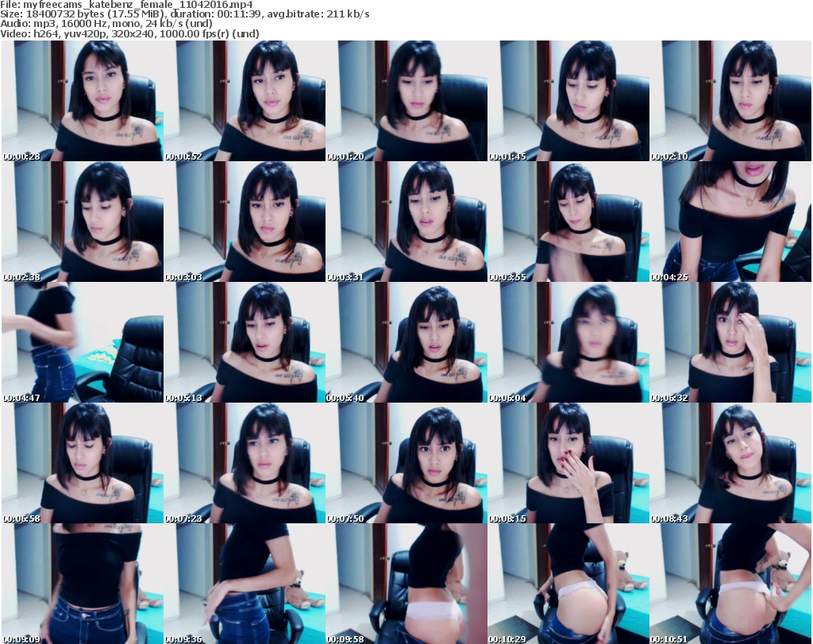The width and height of the screenshot is (813, 644).
Task: Select the frame stamped 00:09:36
Action: 245,584
